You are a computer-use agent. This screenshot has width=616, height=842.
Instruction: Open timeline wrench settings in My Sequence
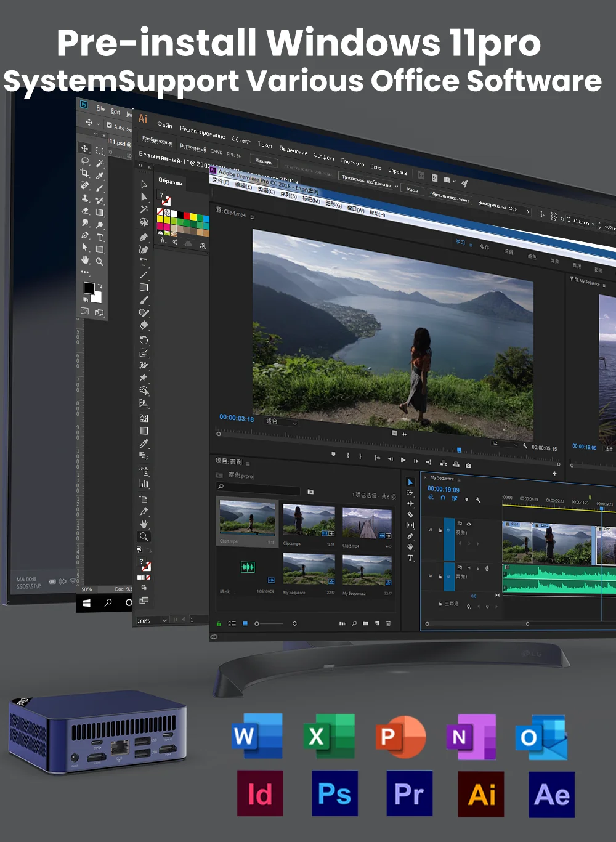[478, 500]
